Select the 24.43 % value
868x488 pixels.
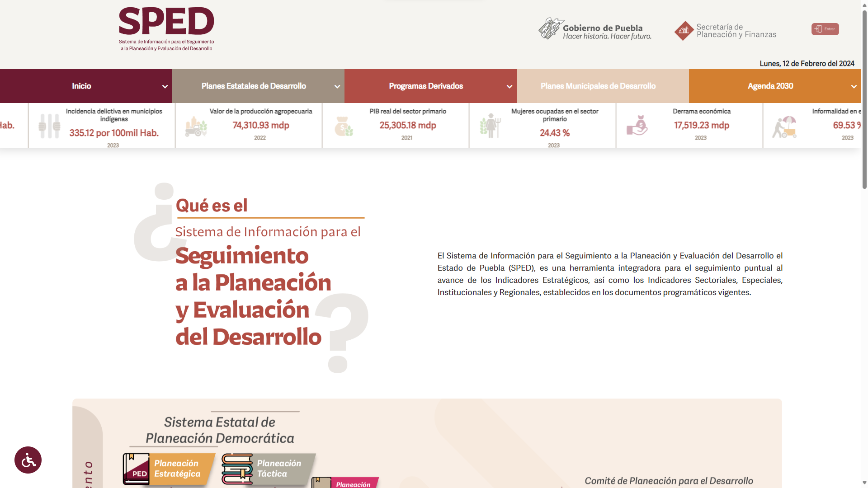[555, 133]
